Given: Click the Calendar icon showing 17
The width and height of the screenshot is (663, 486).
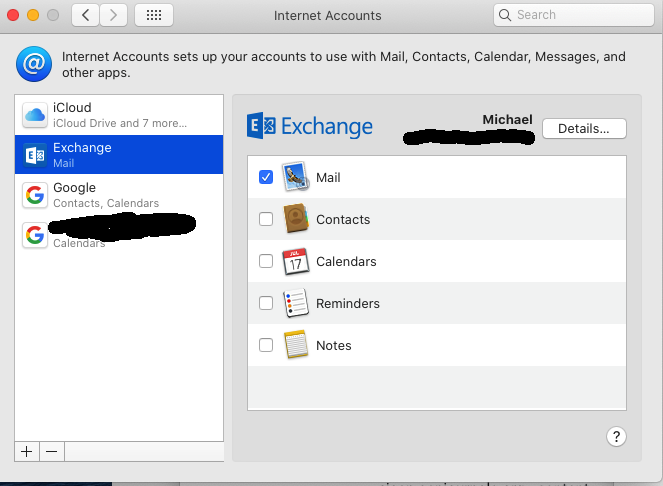Looking at the screenshot, I should [x=296, y=261].
